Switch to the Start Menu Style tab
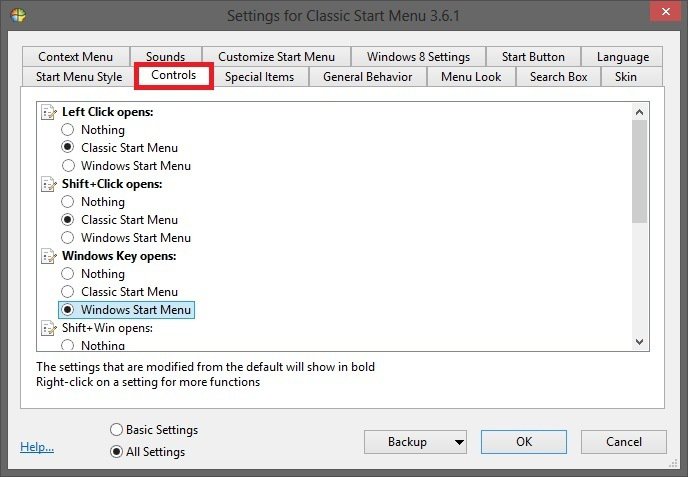688x477 pixels. point(79,77)
